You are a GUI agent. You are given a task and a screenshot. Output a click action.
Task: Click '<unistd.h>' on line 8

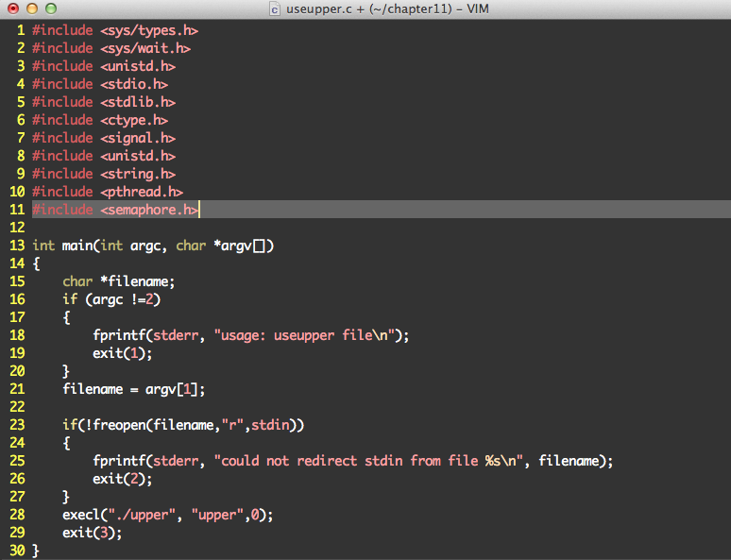click(138, 156)
